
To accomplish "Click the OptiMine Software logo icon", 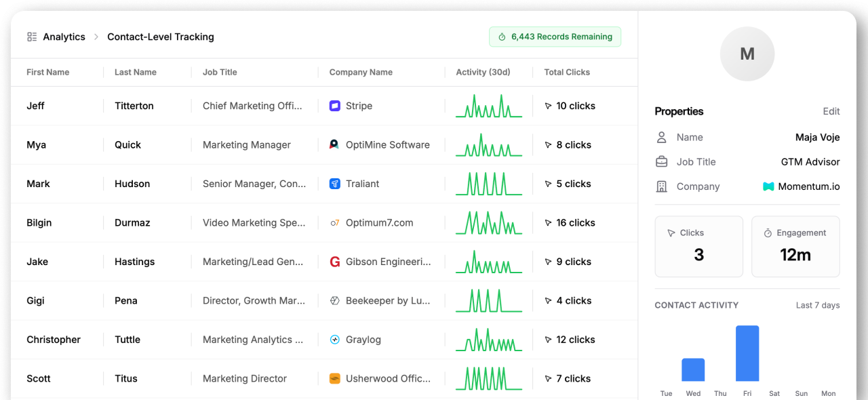I will pyautogui.click(x=334, y=144).
